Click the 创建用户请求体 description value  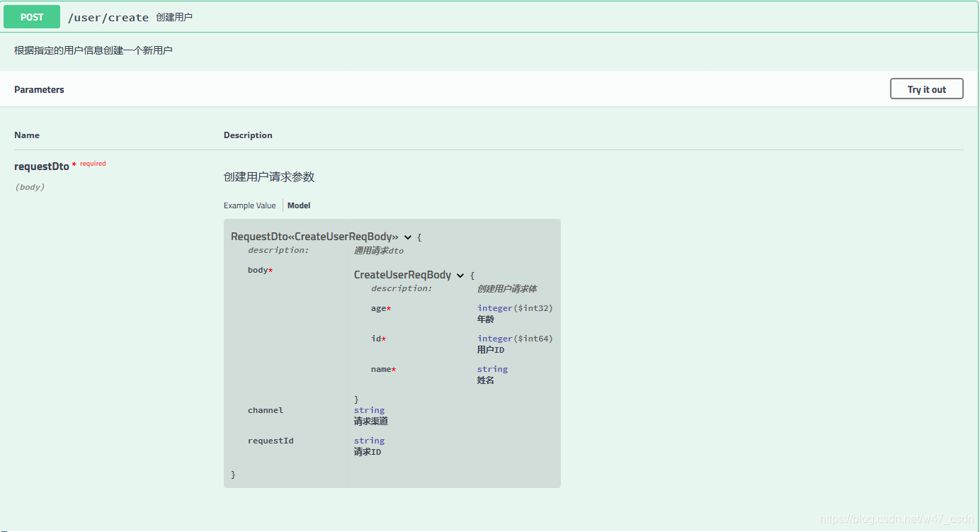pyautogui.click(x=507, y=289)
